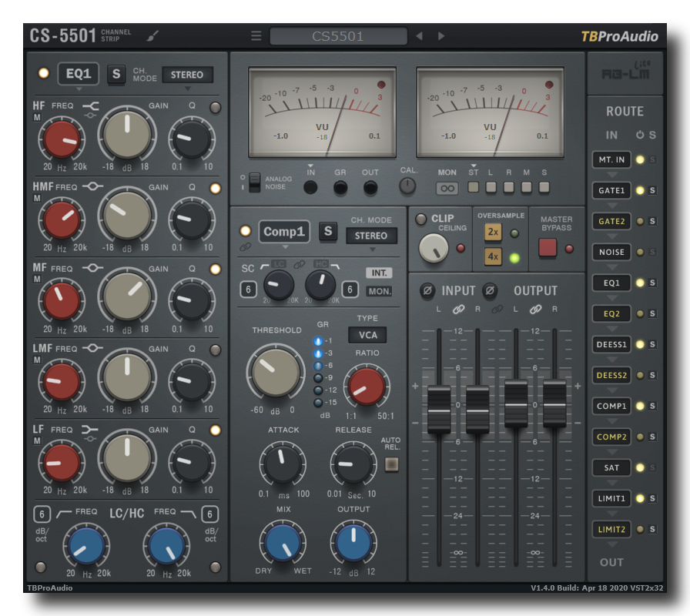Click the input phase invert icon
Image resolution: width=690 pixels, height=616 pixels.
click(427, 290)
